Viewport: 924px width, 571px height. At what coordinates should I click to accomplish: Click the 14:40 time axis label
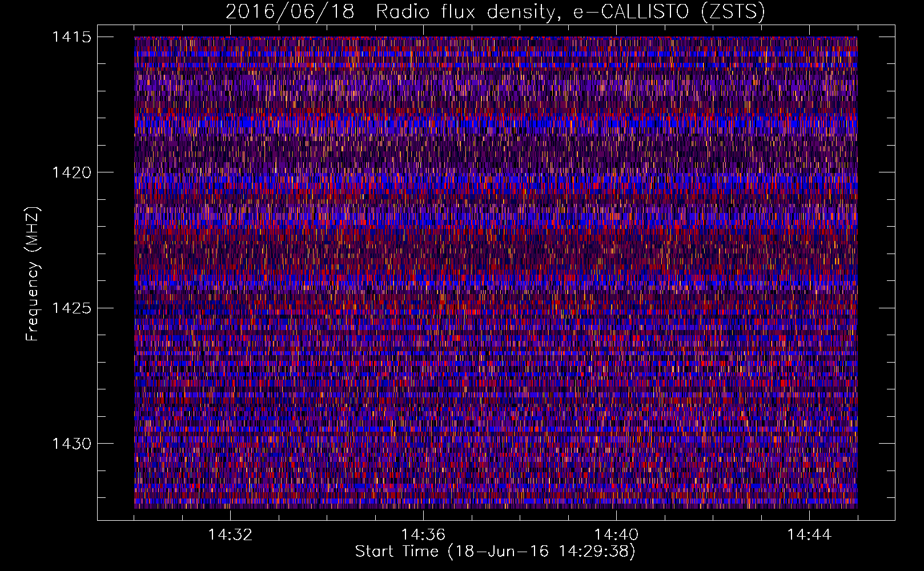coord(616,535)
